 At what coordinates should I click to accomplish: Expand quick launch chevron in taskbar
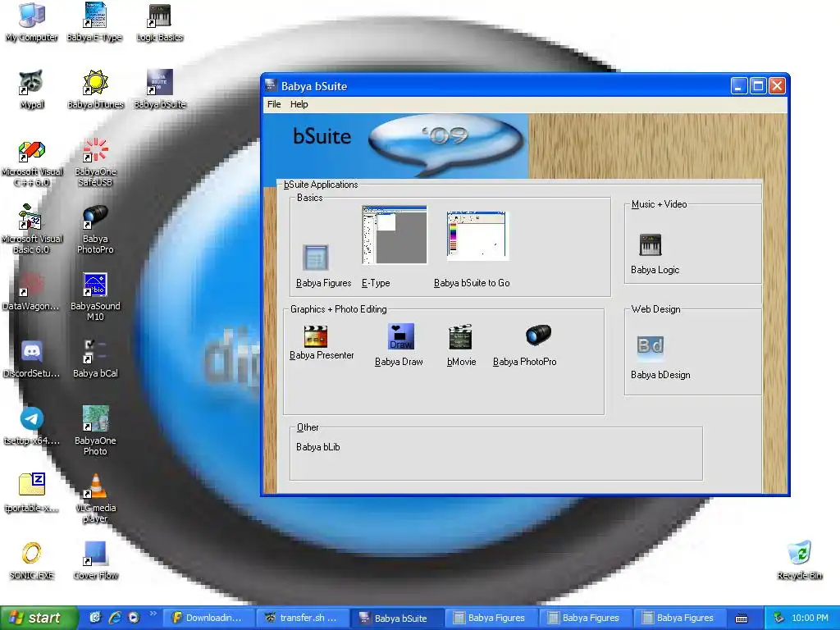(153, 614)
